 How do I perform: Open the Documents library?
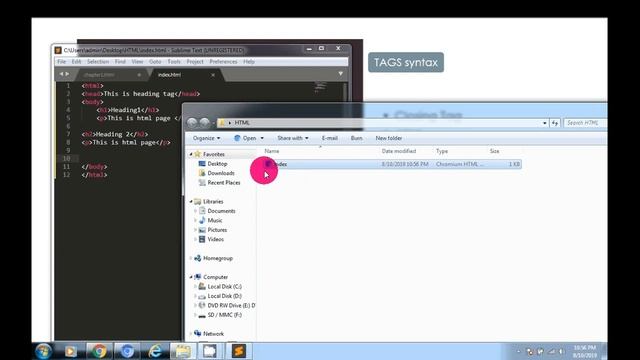pos(221,211)
